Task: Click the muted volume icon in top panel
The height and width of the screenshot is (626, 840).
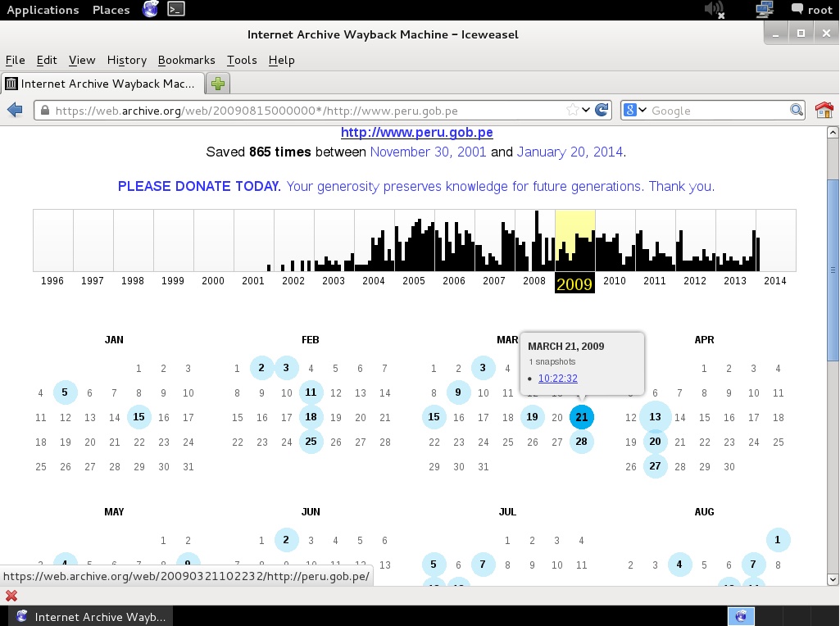Action: [x=714, y=10]
